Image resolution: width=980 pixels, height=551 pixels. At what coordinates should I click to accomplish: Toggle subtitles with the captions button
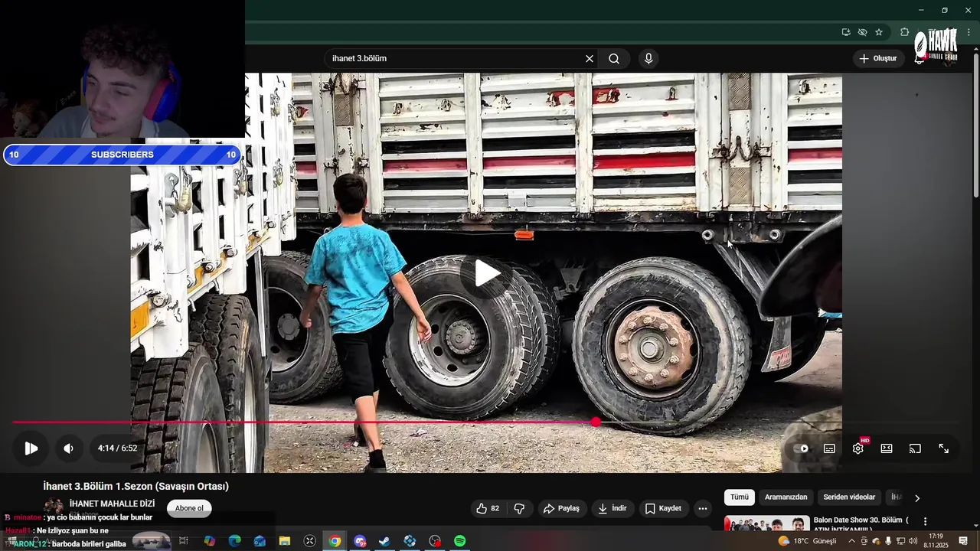point(829,448)
